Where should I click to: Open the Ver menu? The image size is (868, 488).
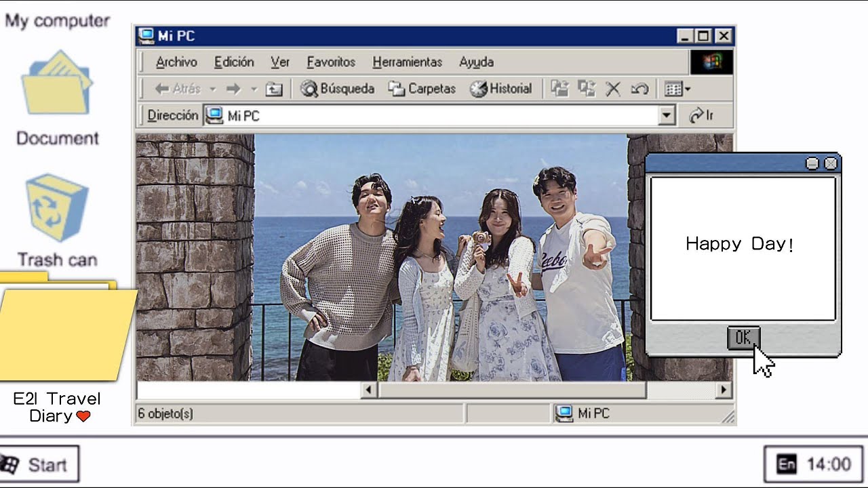coord(280,62)
